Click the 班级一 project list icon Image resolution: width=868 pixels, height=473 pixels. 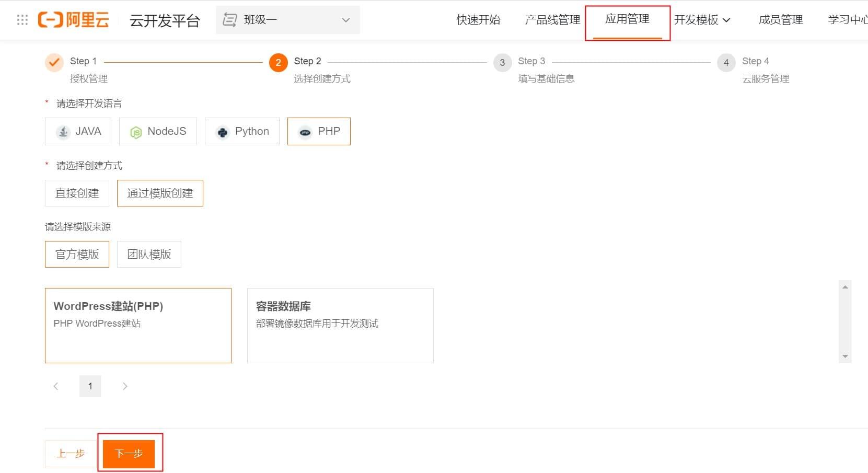(x=230, y=20)
